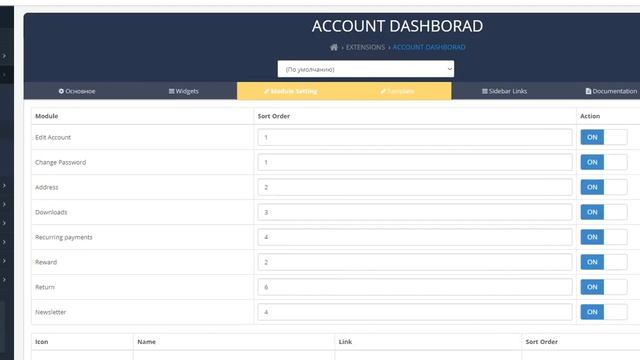
Task: Switch off the Address module
Action: (604, 187)
